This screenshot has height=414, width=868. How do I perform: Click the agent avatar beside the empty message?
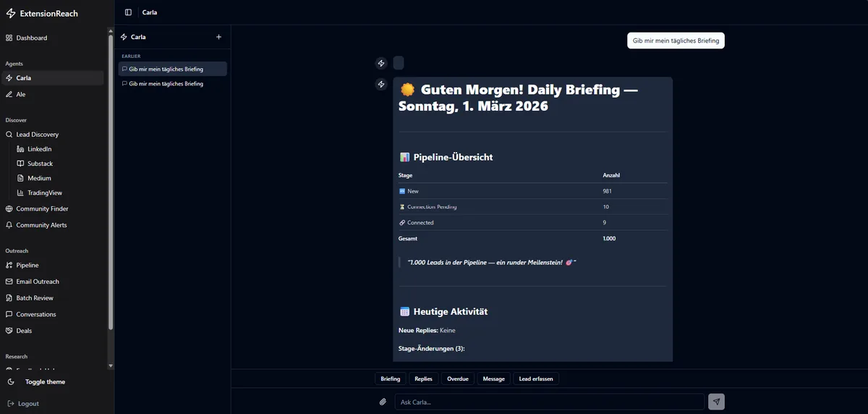381,63
